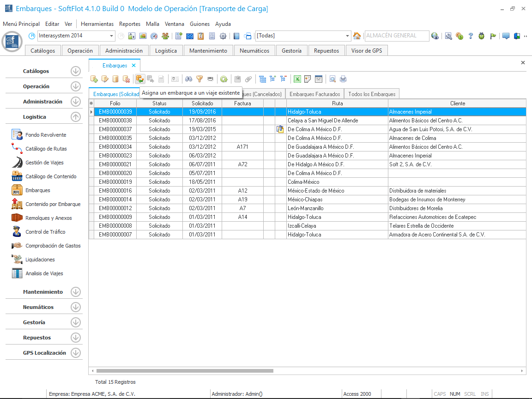Assign embarque to an existing trip
Image resolution: width=532 pixels, height=399 pixels.
click(140, 79)
